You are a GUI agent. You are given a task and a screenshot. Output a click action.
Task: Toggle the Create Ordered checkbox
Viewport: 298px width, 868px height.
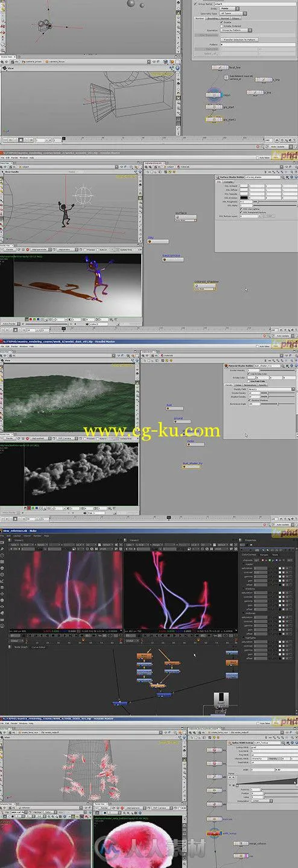click(222, 26)
